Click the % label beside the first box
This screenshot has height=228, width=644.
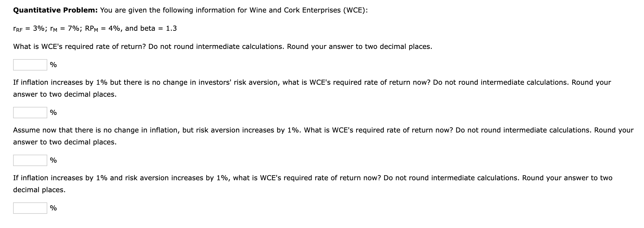53,65
